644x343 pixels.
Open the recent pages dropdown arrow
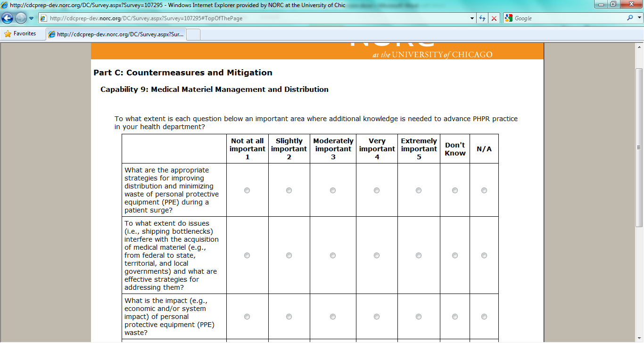tap(31, 18)
